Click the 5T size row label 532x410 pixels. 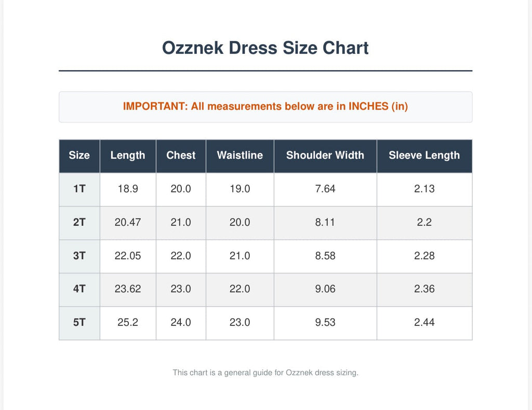point(79,323)
